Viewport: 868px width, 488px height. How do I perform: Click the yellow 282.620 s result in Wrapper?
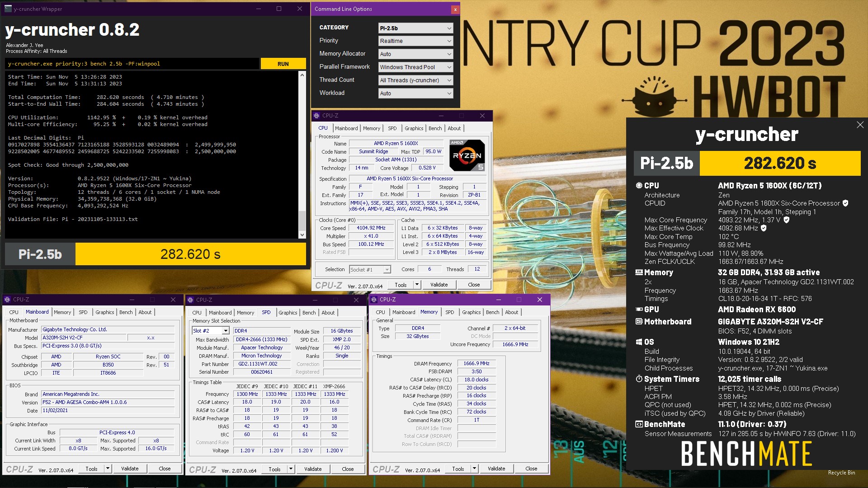coord(190,254)
